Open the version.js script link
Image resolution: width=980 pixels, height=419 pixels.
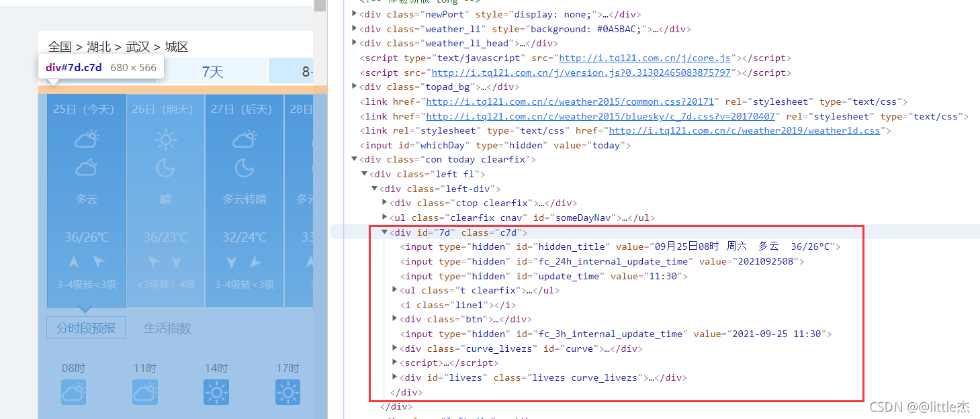tap(581, 73)
